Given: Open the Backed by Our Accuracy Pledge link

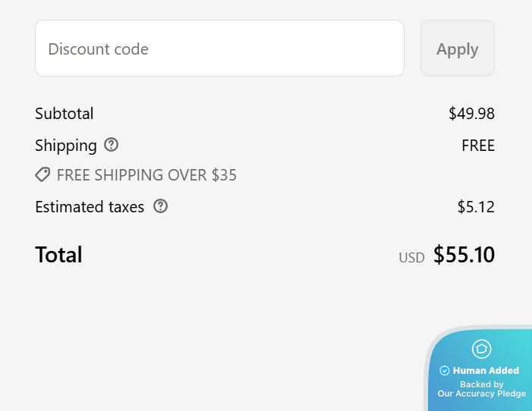Looking at the screenshot, I should 482,389.
